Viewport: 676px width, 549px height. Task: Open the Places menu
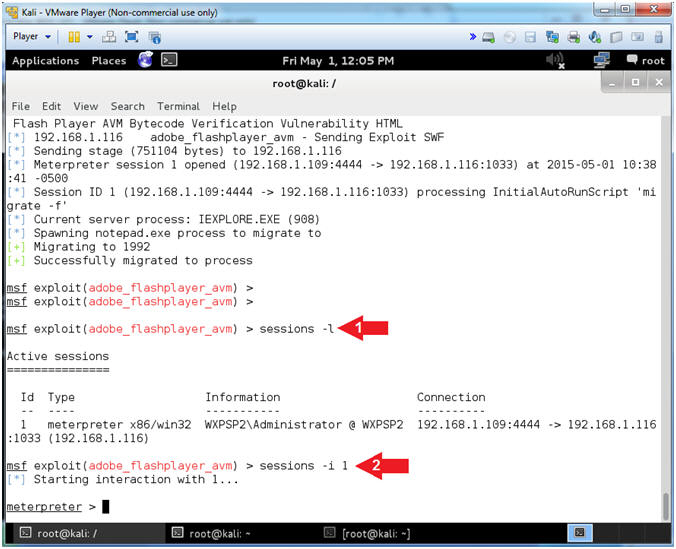[109, 61]
